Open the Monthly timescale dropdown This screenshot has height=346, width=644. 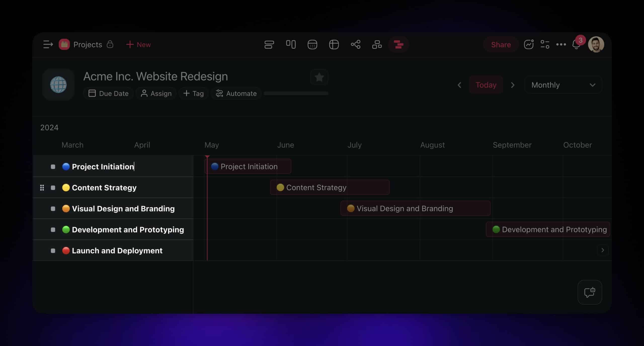click(563, 85)
